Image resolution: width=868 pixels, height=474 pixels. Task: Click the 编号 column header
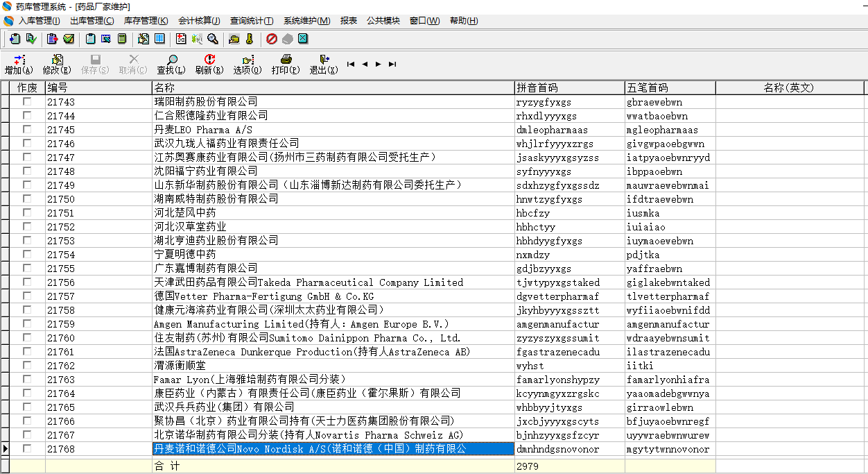point(98,87)
